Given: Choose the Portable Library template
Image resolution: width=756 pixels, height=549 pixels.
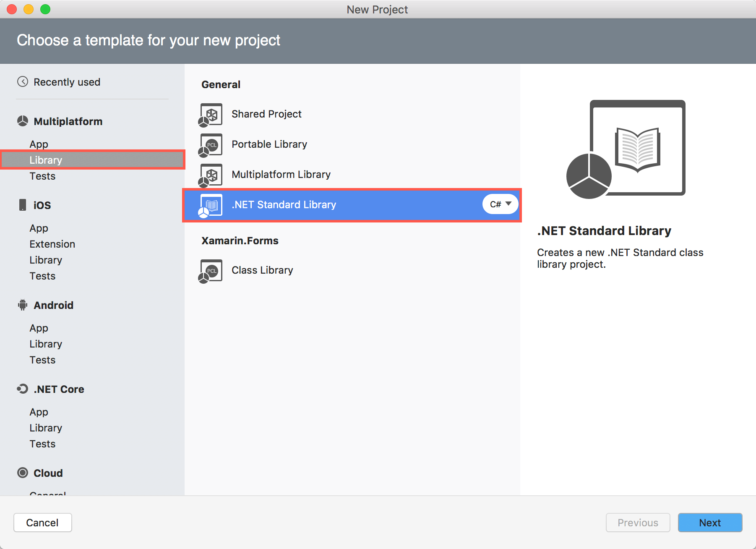Looking at the screenshot, I should pos(352,144).
